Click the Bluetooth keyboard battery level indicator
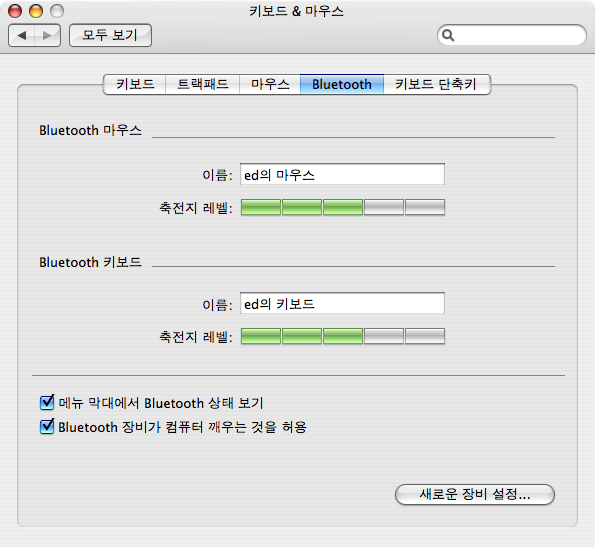The height and width of the screenshot is (547, 595). pyautogui.click(x=343, y=336)
